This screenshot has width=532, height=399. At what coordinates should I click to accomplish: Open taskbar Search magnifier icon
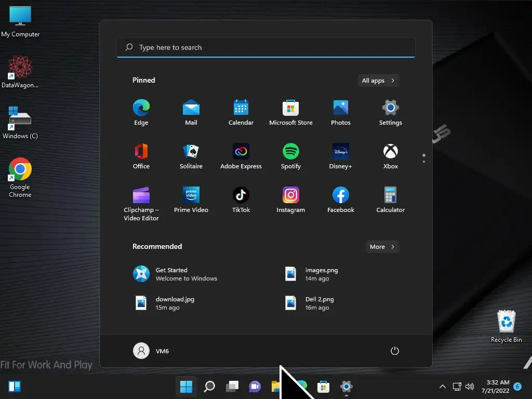(x=209, y=387)
